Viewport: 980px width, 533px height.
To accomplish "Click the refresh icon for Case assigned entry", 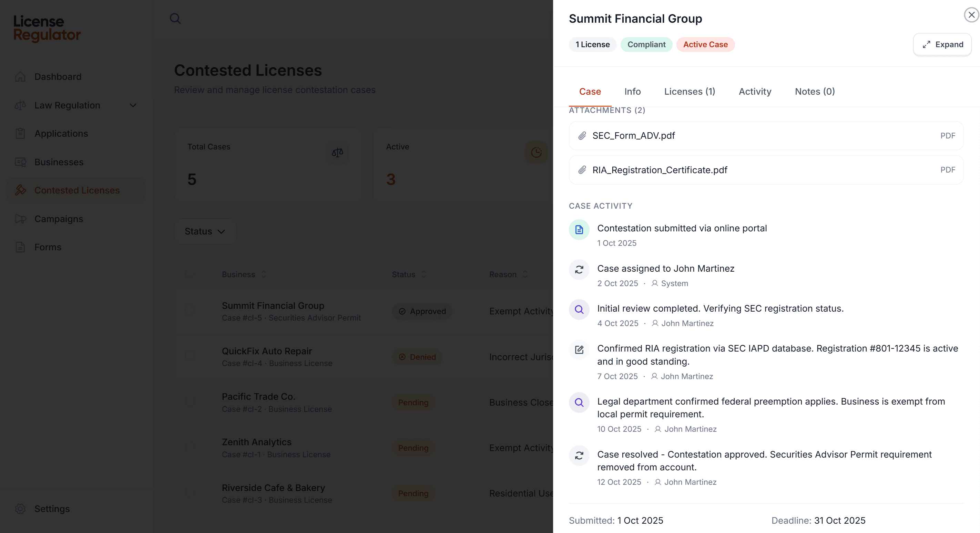I will coord(579,270).
